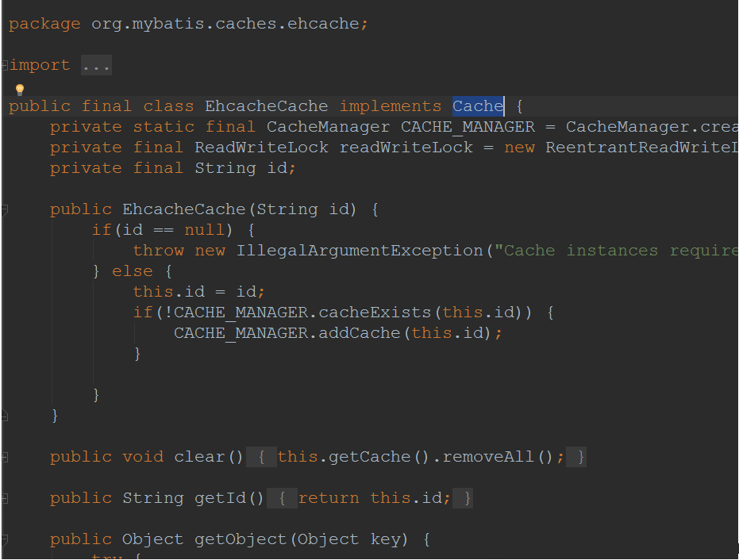Click the readWriteLock field name
Image resolution: width=739 pixels, height=560 pixels.
pos(406,148)
